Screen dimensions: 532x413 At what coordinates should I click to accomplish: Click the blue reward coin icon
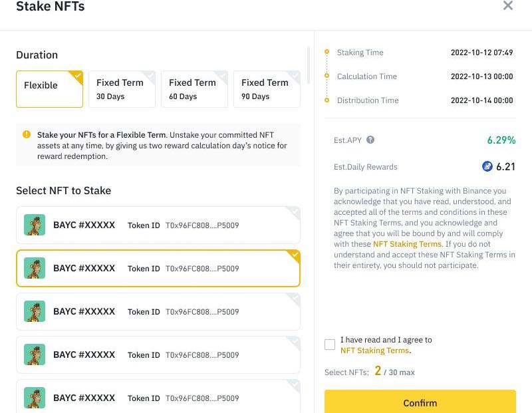[x=487, y=166]
